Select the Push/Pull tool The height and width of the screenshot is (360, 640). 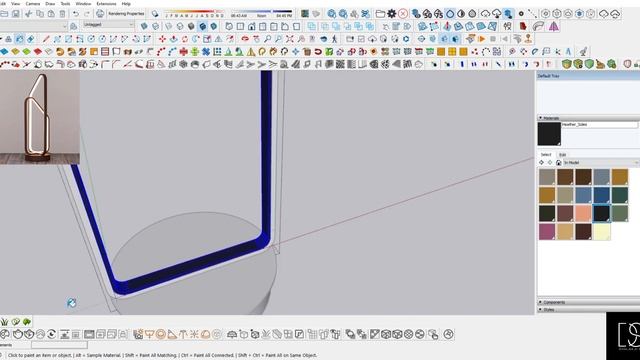[x=174, y=39]
